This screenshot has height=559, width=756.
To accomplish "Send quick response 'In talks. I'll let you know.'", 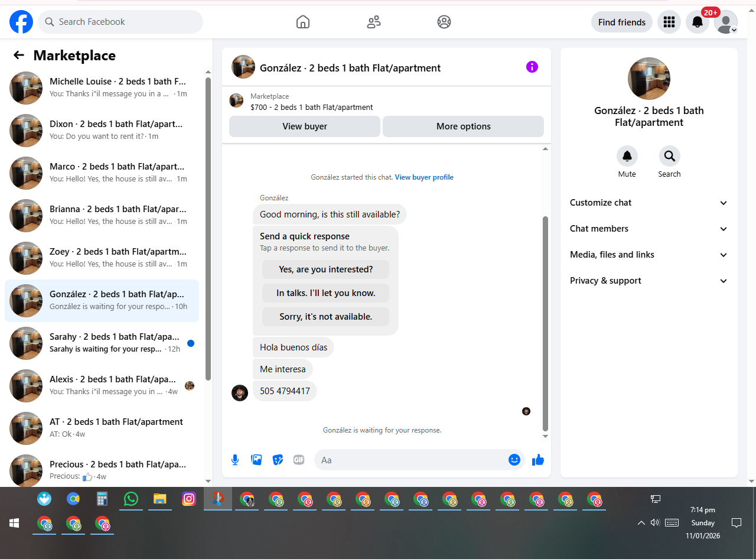I will 326,293.
